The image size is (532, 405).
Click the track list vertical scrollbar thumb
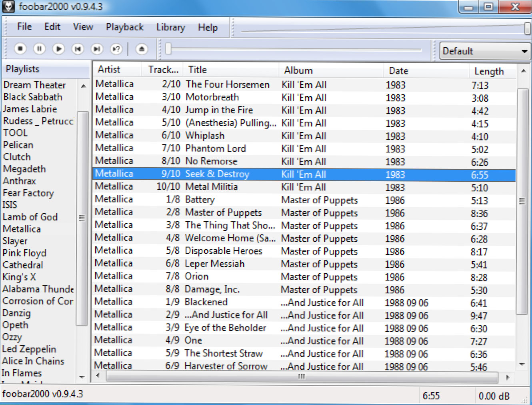(522, 201)
